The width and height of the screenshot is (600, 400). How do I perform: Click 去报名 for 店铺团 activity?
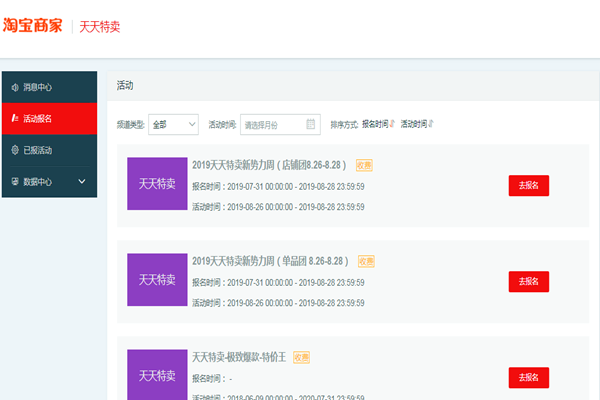click(529, 186)
